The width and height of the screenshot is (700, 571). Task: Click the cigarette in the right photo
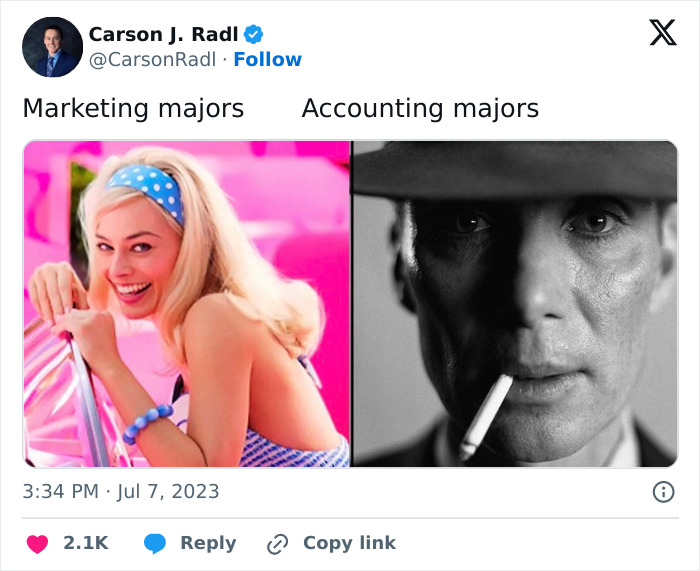pyautogui.click(x=486, y=416)
